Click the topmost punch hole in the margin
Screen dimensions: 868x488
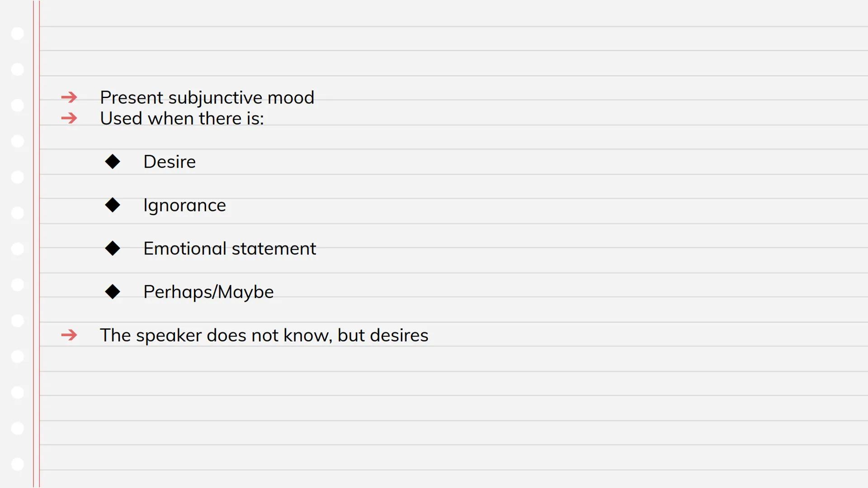pos(17,33)
